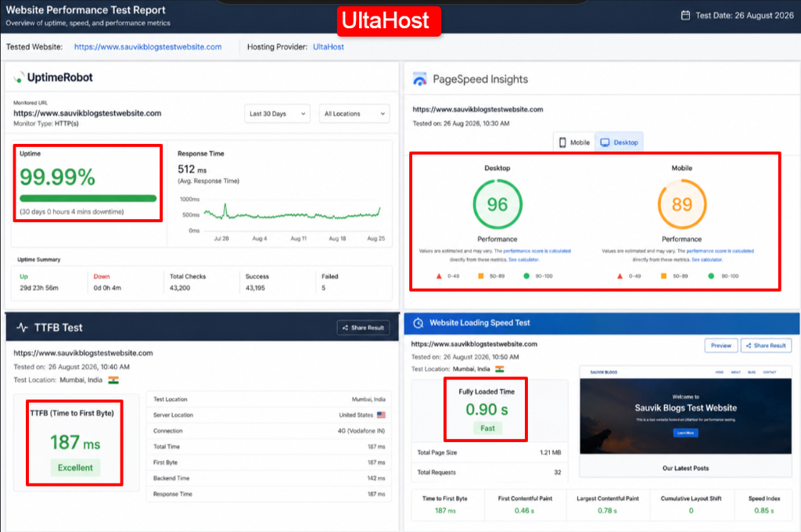Click the Excellent rating badge
Viewport: 801px width, 532px height.
(75, 468)
